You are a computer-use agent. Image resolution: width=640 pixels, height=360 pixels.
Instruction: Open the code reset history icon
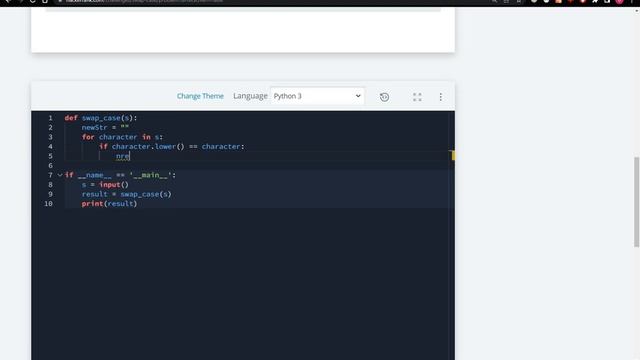coord(384,97)
